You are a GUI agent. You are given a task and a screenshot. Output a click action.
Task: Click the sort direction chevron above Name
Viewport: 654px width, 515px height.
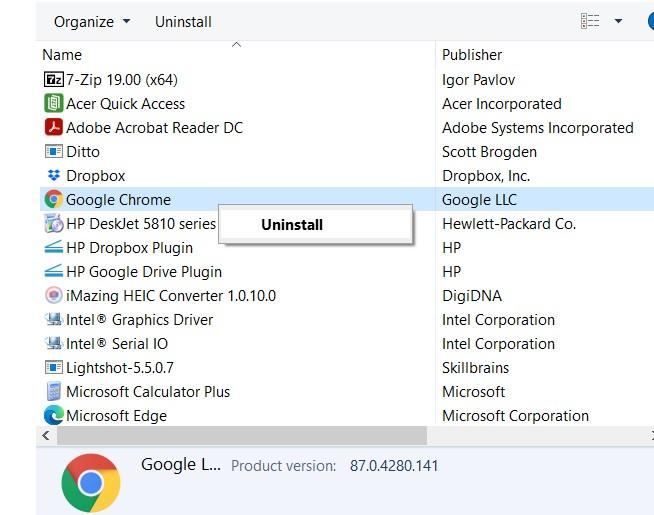236,44
